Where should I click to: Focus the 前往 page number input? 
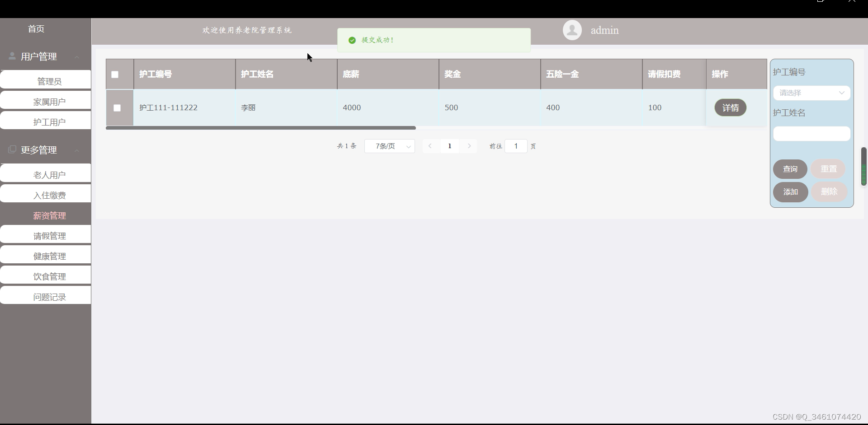click(x=516, y=146)
